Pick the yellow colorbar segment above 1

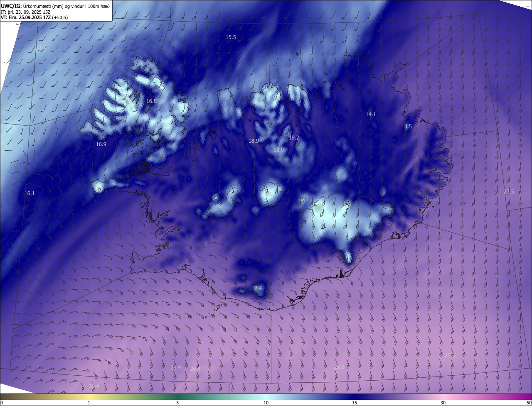click(x=89, y=396)
